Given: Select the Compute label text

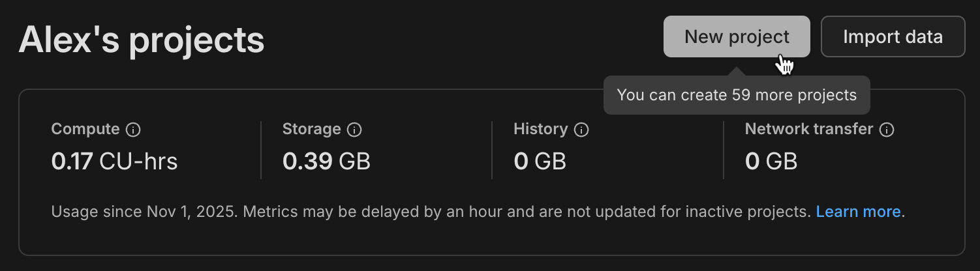Looking at the screenshot, I should click(x=85, y=129).
